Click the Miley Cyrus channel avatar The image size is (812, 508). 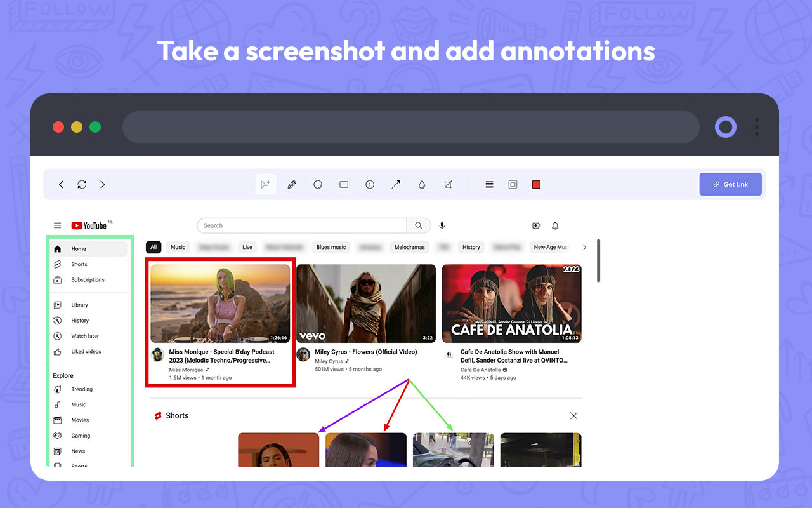point(304,354)
